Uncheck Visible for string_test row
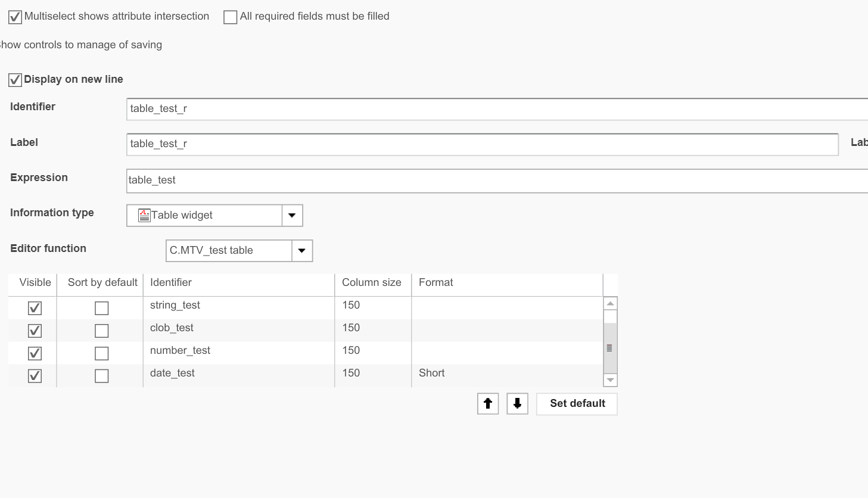Screen dimensions: 868x498 [35, 308]
